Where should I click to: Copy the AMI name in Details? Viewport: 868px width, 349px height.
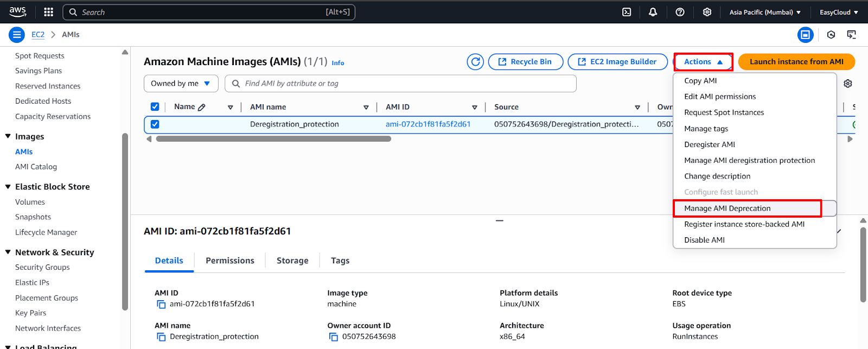point(161,337)
